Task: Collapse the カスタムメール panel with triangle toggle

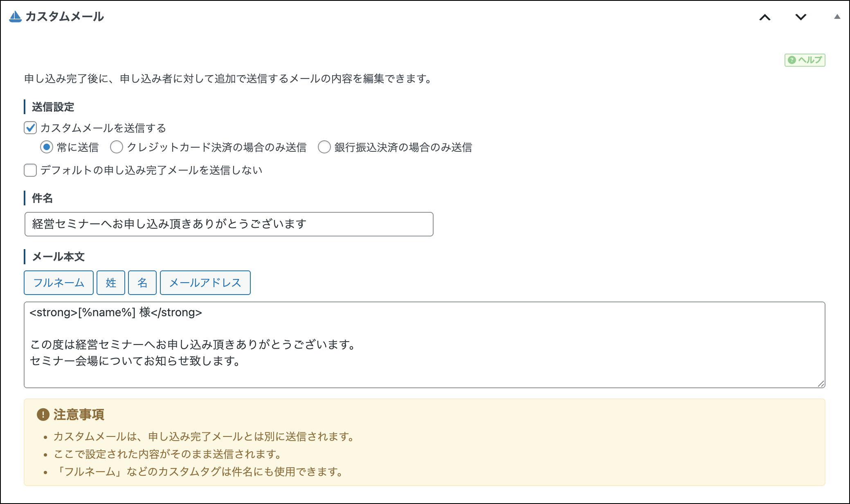Action: tap(837, 17)
